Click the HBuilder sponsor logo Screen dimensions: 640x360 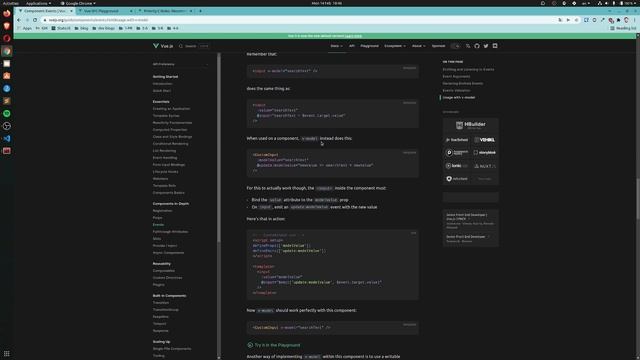471,125
